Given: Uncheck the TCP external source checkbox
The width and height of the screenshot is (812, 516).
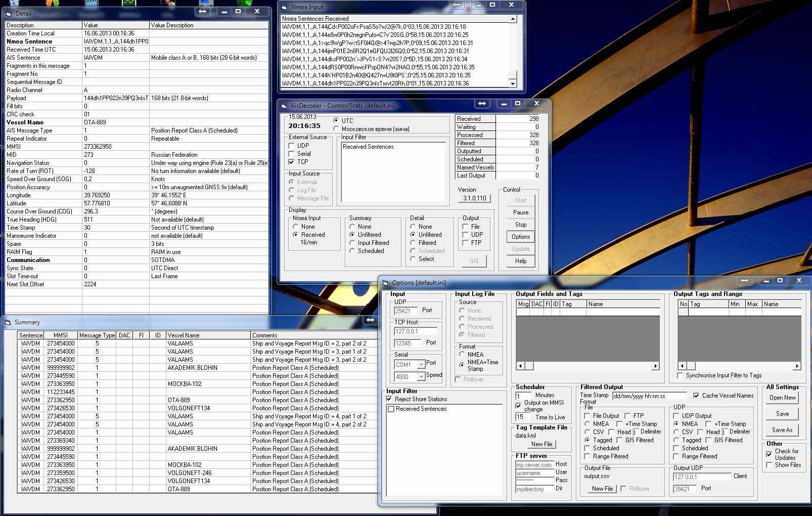Looking at the screenshot, I should coord(291,162).
